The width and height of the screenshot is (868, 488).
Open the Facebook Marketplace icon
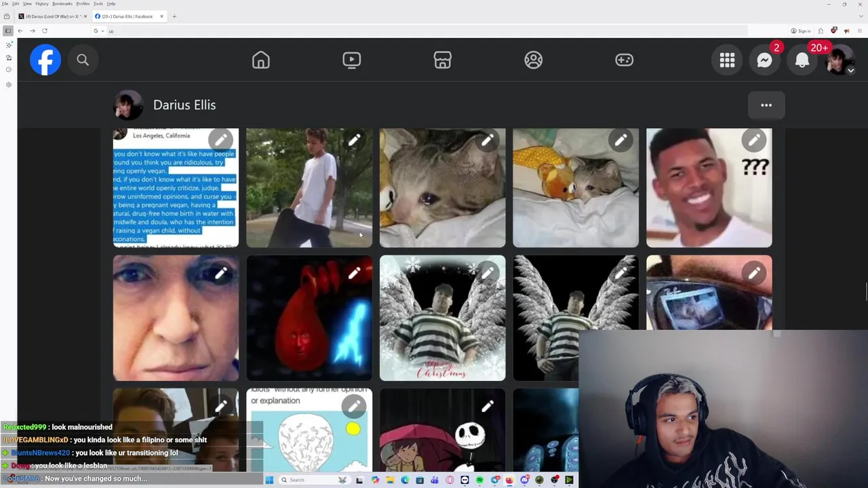pos(443,60)
